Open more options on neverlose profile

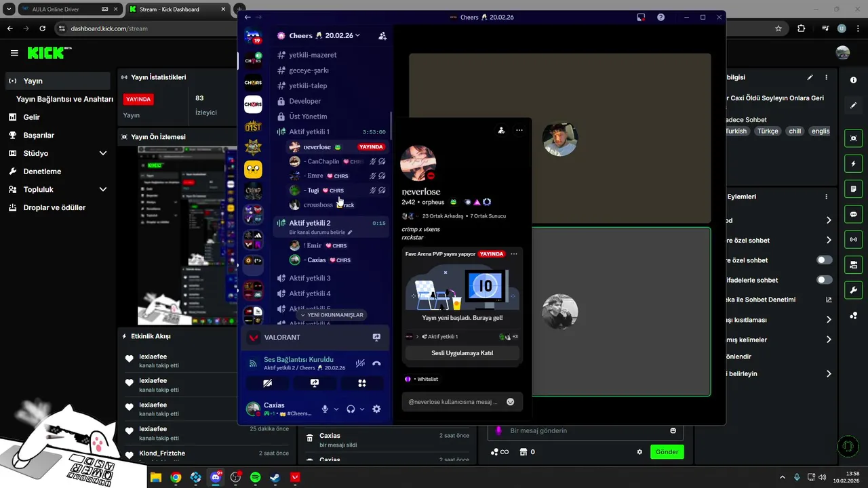[x=519, y=130]
